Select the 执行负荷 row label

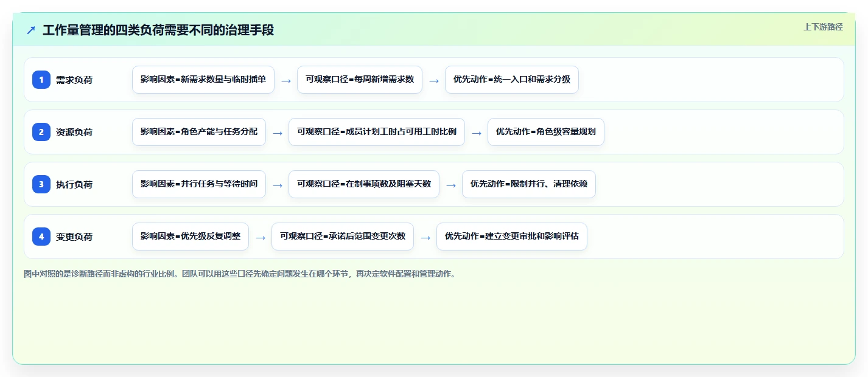click(74, 184)
